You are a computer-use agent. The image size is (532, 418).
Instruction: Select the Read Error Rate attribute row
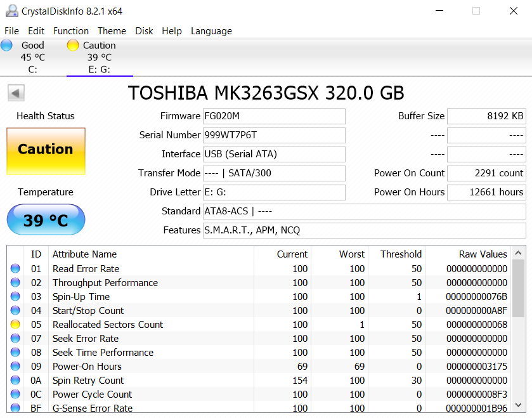[x=259, y=268]
